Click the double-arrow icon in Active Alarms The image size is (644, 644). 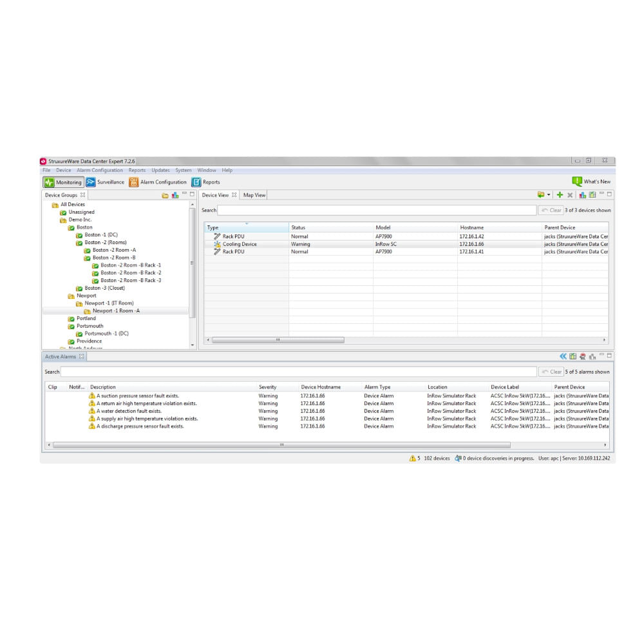click(563, 356)
